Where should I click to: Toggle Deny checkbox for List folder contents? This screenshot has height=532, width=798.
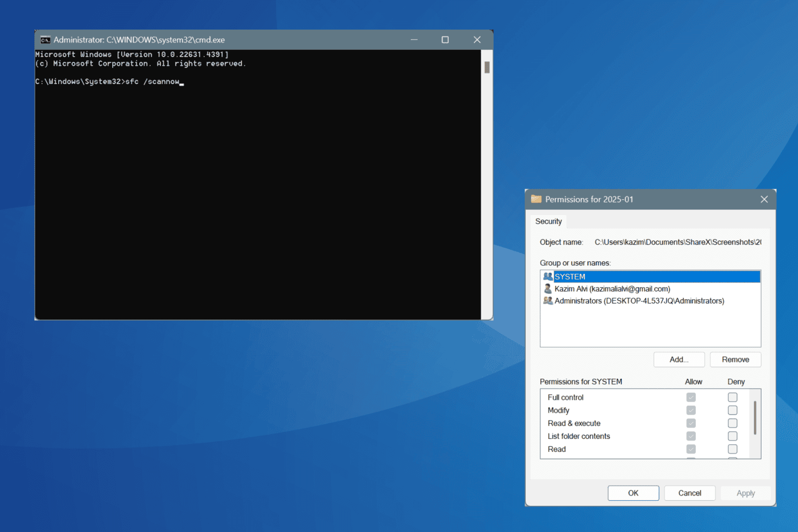[x=733, y=436]
